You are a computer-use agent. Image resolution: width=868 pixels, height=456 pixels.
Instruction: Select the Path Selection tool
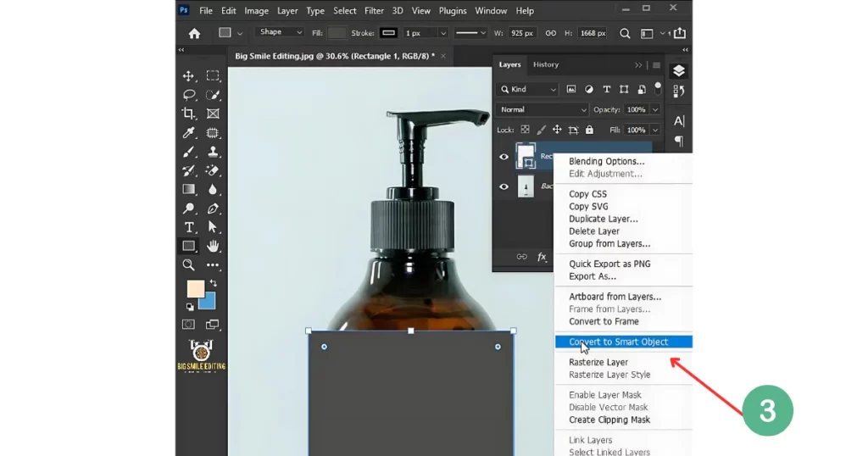point(213,227)
